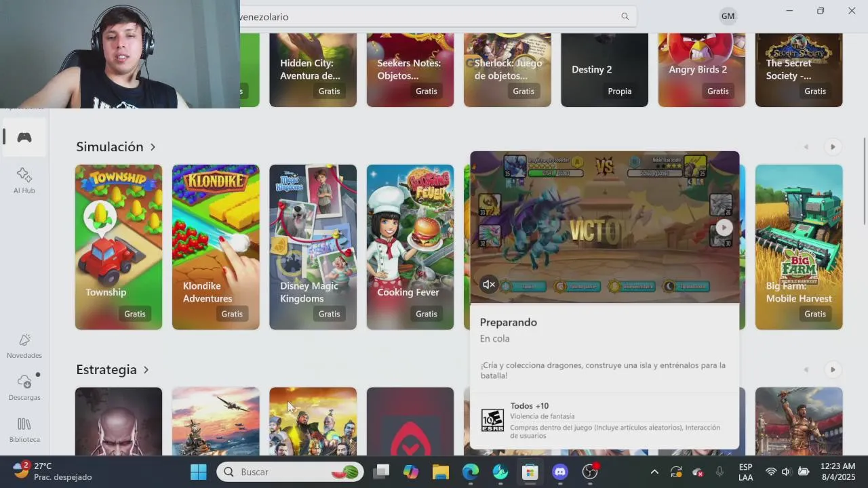Open Hidden City: Aventura game card
This screenshot has width=868, height=488.
313,70
